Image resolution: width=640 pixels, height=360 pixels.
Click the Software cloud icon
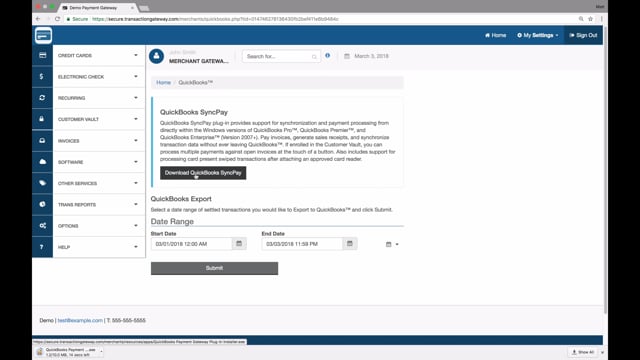click(42, 162)
